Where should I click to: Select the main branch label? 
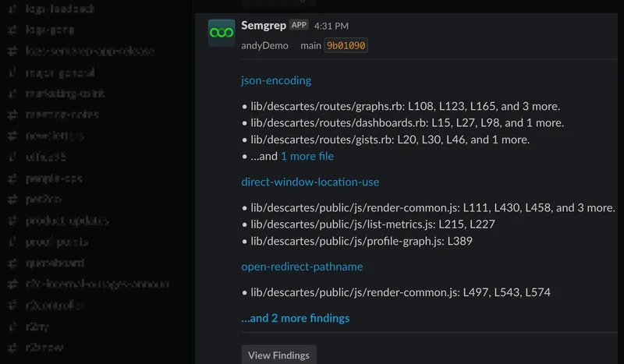(x=310, y=45)
